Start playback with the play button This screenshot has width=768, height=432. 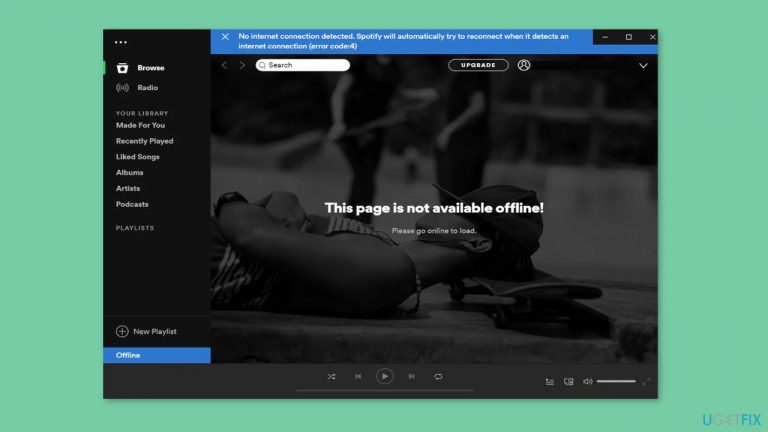pyautogui.click(x=384, y=376)
